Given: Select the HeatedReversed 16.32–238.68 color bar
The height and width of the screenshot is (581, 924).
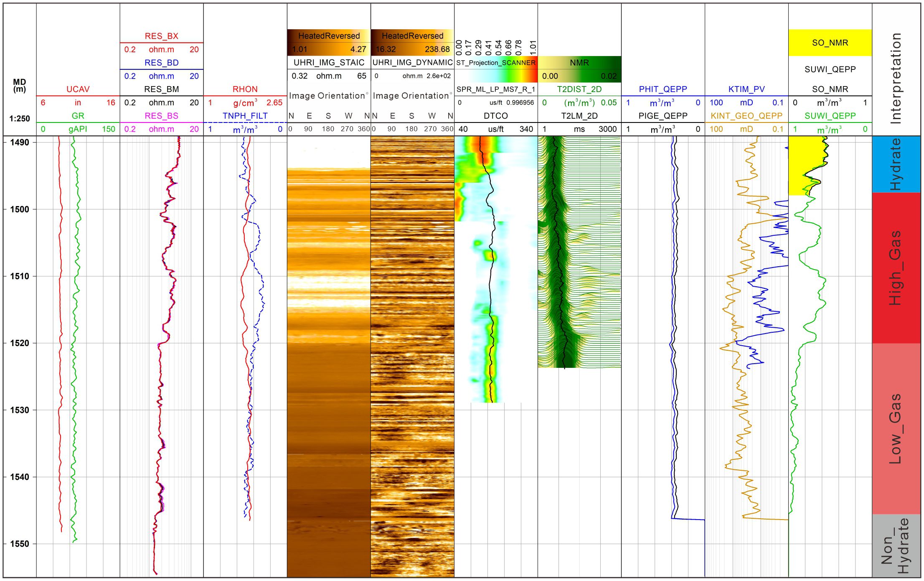Looking at the screenshot, I should 412,43.
